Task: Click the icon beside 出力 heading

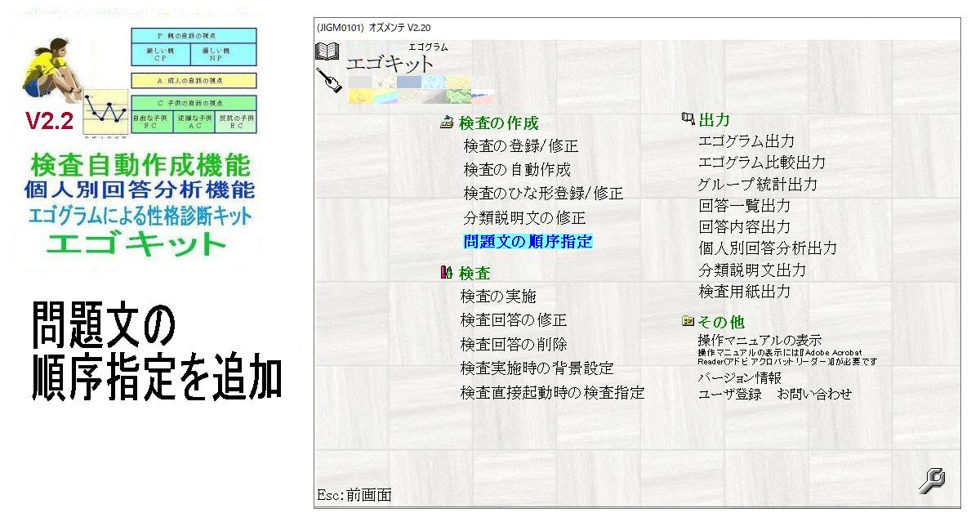Action: (x=687, y=120)
